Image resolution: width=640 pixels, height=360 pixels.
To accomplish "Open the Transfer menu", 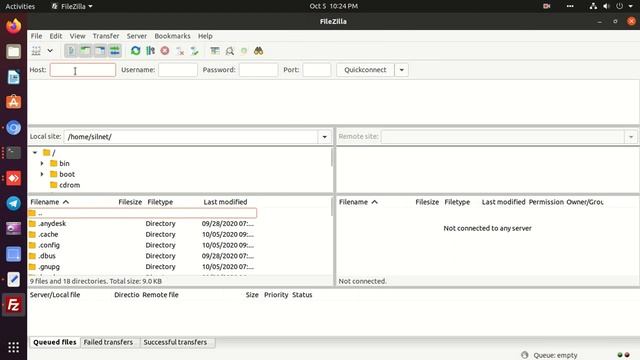I will (x=106, y=36).
